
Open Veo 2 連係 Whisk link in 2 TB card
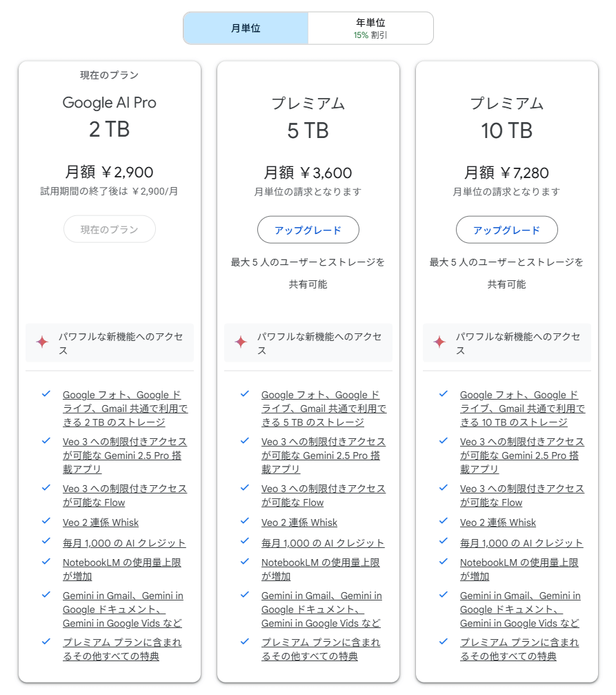pos(101,522)
